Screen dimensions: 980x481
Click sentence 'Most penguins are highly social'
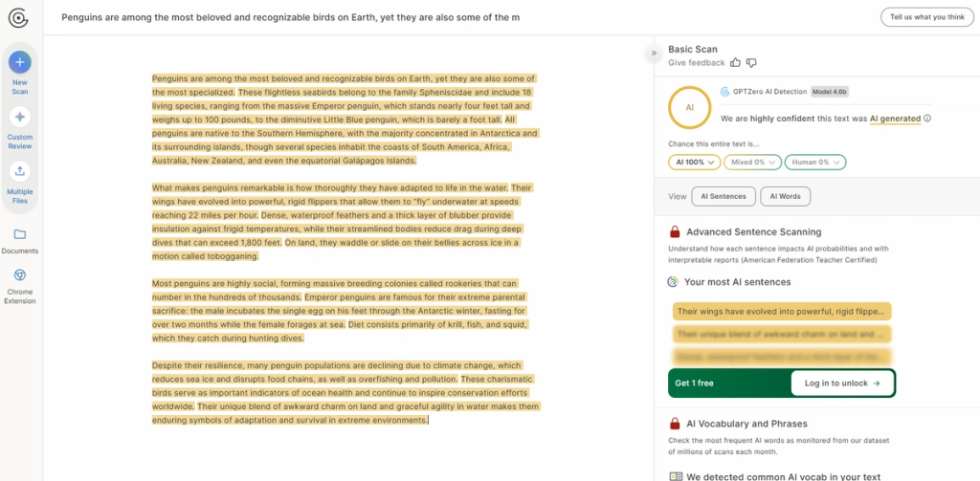tap(334, 290)
